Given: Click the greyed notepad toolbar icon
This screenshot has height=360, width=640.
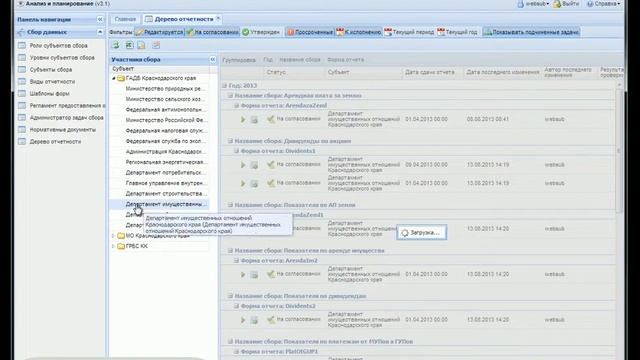Looking at the screenshot, I should pos(156,45).
